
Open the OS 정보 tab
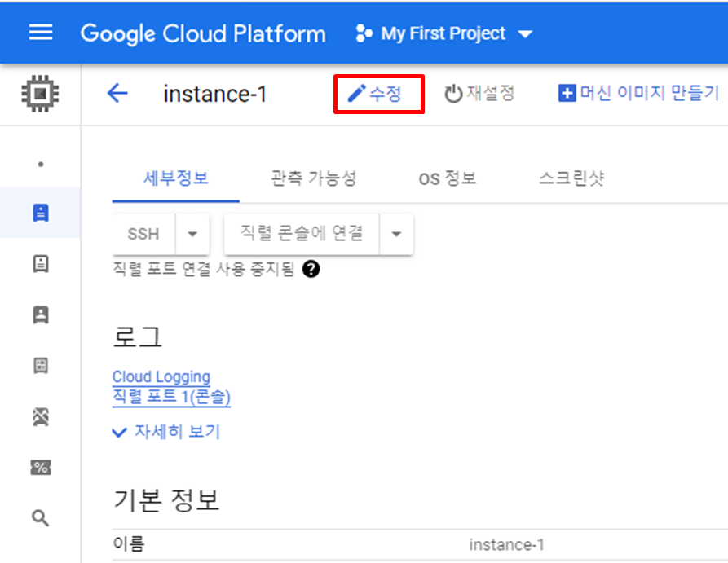tap(448, 178)
